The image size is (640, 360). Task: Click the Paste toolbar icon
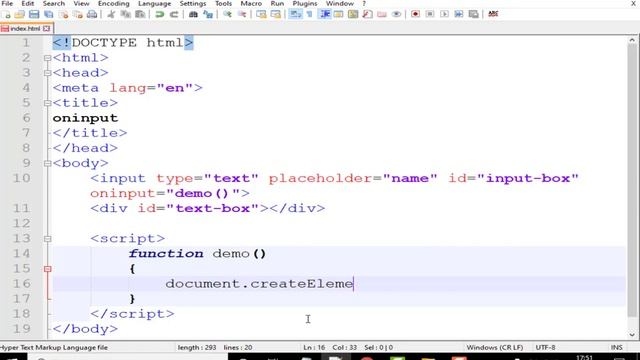click(140, 14)
